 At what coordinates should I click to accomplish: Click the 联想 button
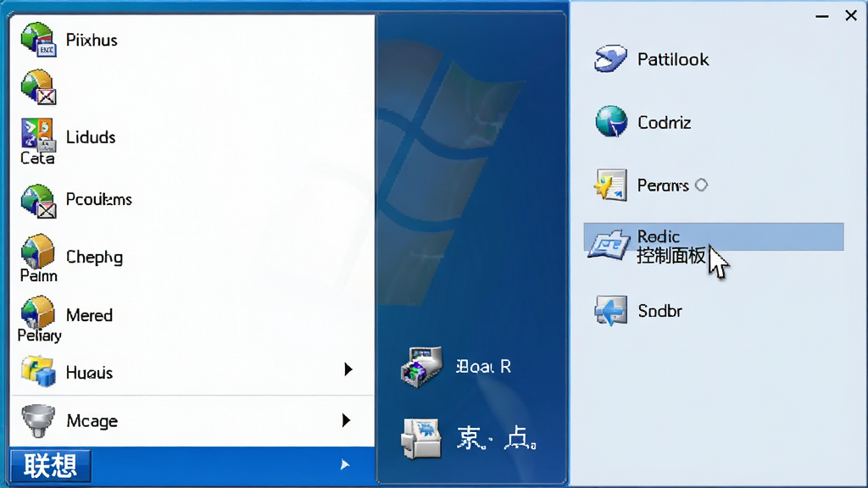(50, 466)
